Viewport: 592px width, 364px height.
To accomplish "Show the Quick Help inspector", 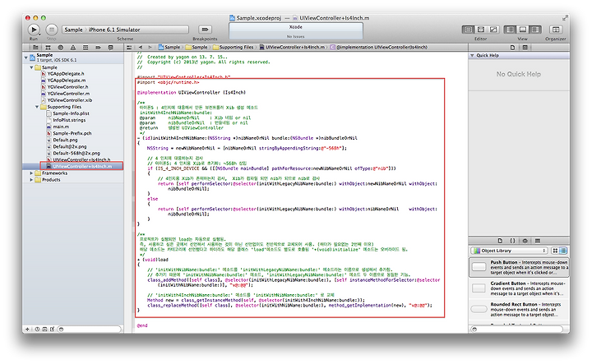I will point(525,48).
